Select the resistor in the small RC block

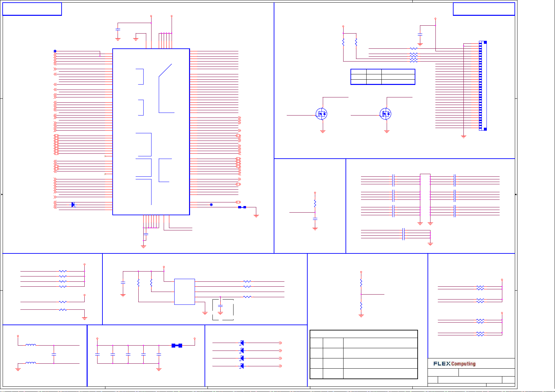tap(315, 203)
